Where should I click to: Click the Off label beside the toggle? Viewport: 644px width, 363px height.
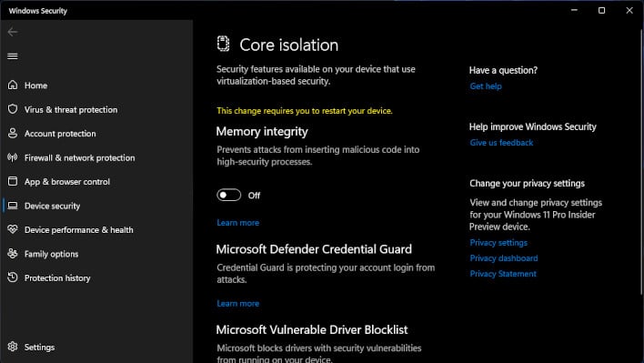(254, 196)
